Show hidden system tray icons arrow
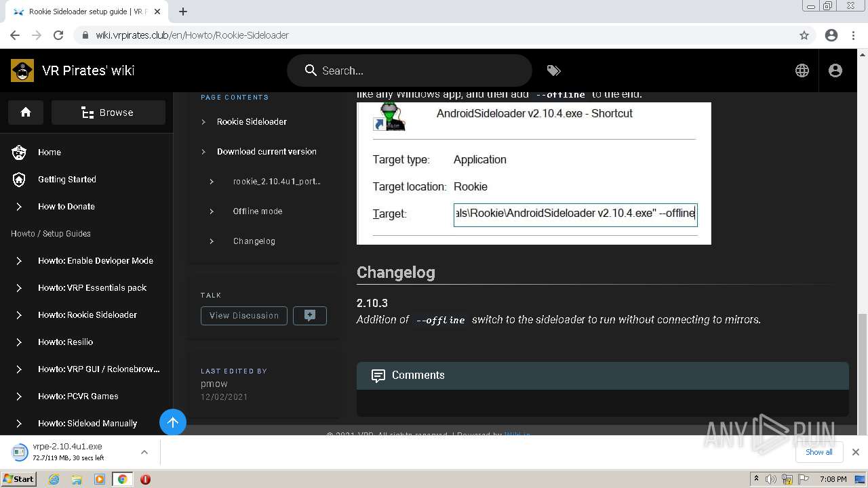This screenshot has width=868, height=488. pos(756,479)
